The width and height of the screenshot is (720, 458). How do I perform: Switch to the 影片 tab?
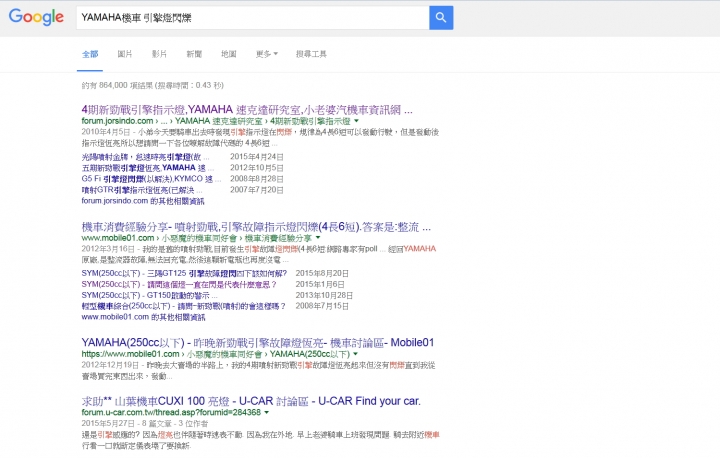coord(159,54)
